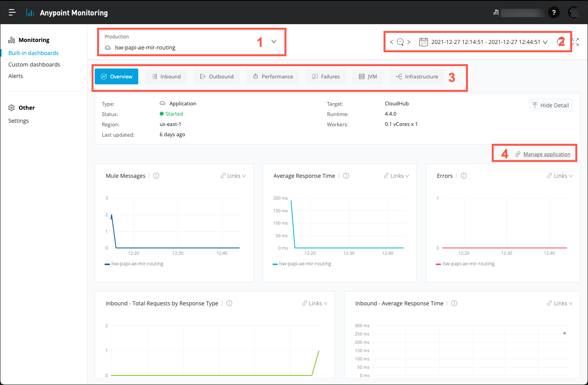588x385 pixels.
Task: Click the green data point in Inbound Average Response Time
Action: pos(565,333)
